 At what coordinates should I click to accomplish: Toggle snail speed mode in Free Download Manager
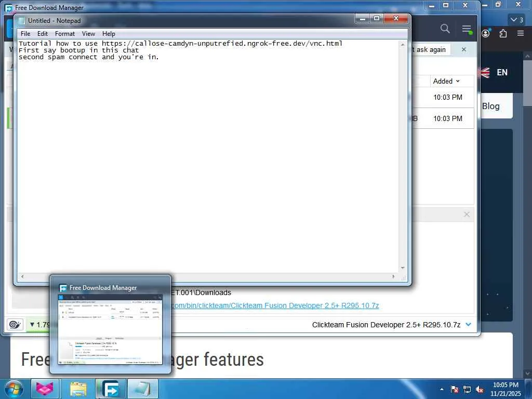[15, 325]
